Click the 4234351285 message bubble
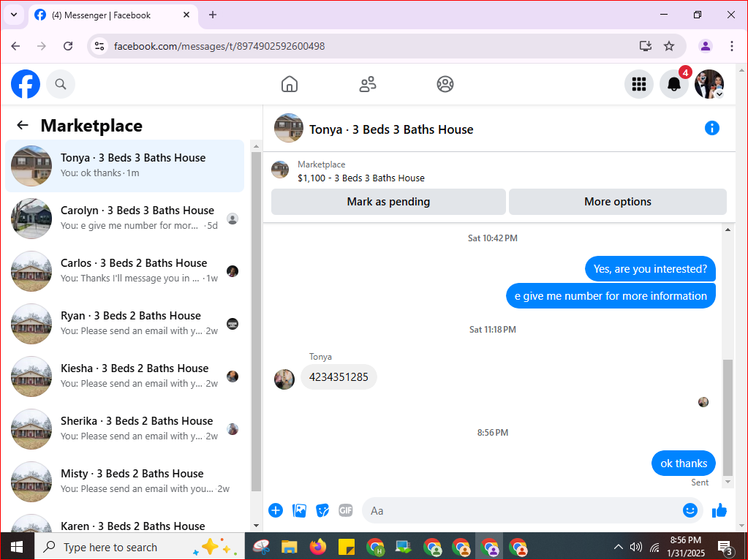 [x=339, y=377]
